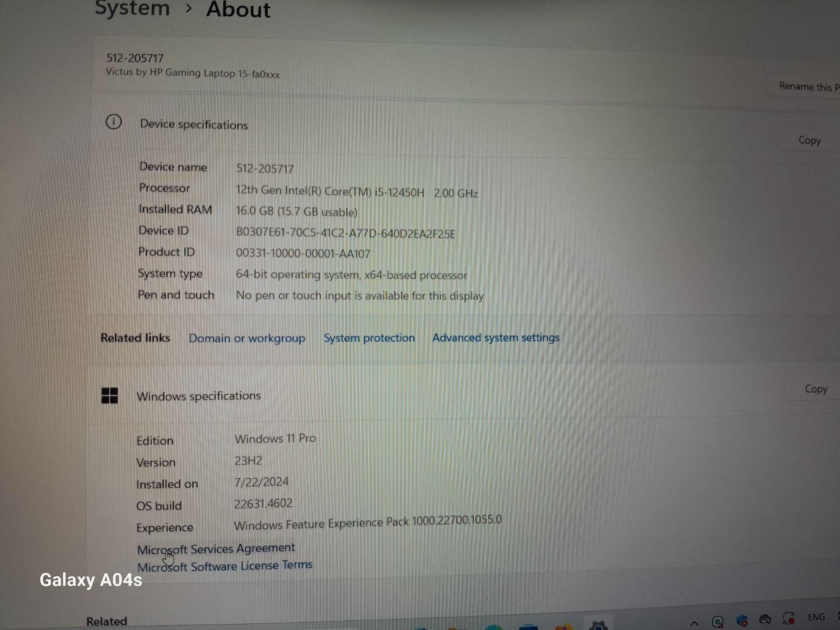Screen dimensions: 840x630
Task: Click the Pen and touch label
Action: [176, 295]
